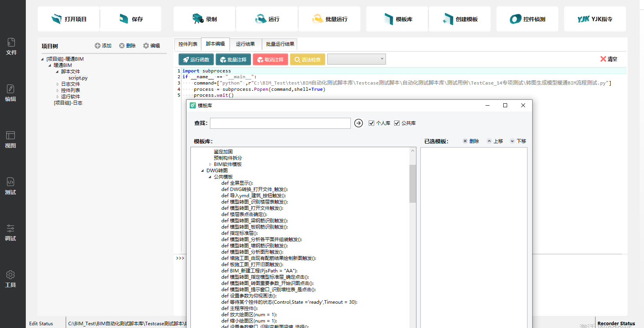The image size is (644, 328).
Task: Select template def DWG转换_打开文件_触发():
Action: point(255,189)
